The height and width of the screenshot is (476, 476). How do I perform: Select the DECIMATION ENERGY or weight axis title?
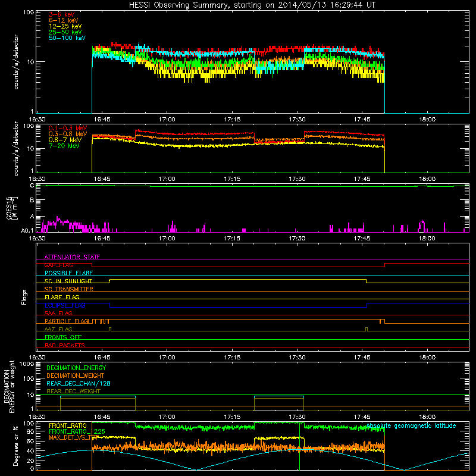coord(9,386)
